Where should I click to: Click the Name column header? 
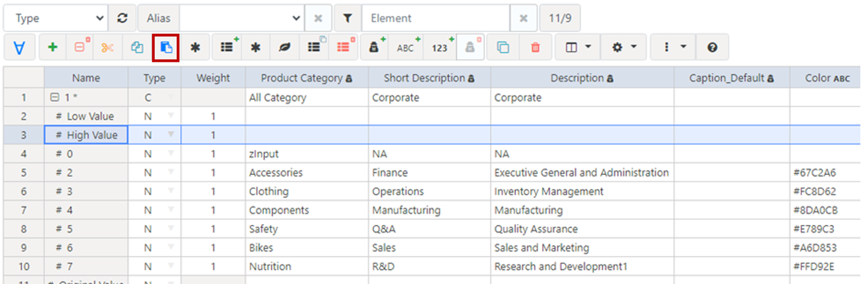pyautogui.click(x=86, y=78)
